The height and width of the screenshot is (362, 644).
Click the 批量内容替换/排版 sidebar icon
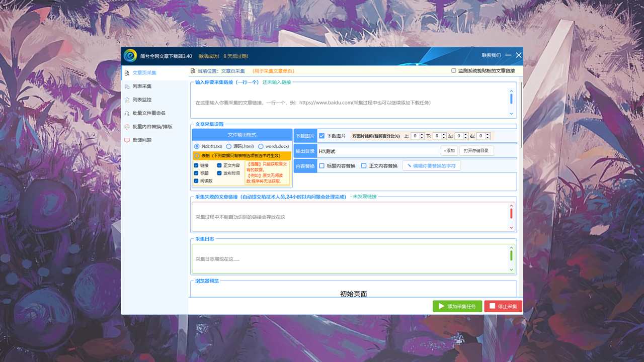click(x=127, y=127)
